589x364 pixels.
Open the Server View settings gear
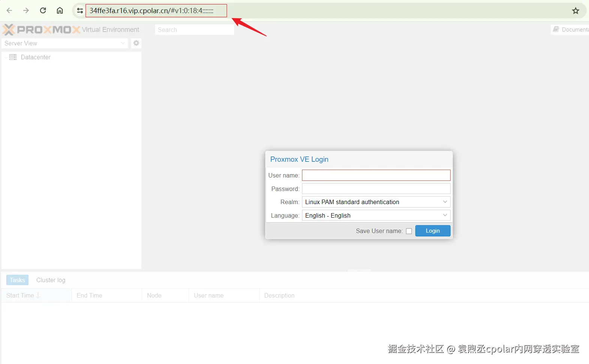136,43
